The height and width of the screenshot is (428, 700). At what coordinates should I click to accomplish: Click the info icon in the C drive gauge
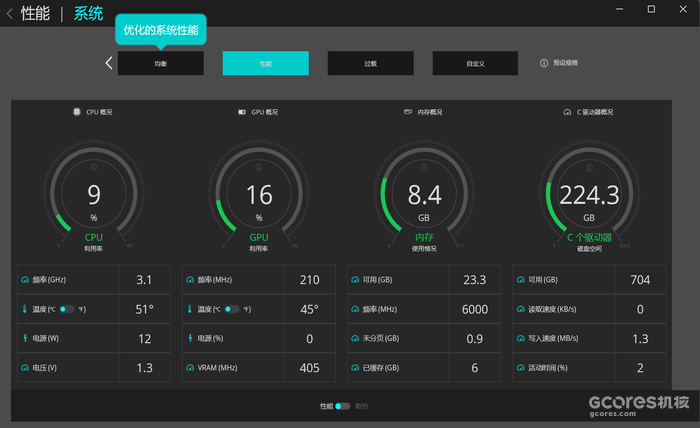pyautogui.click(x=589, y=166)
